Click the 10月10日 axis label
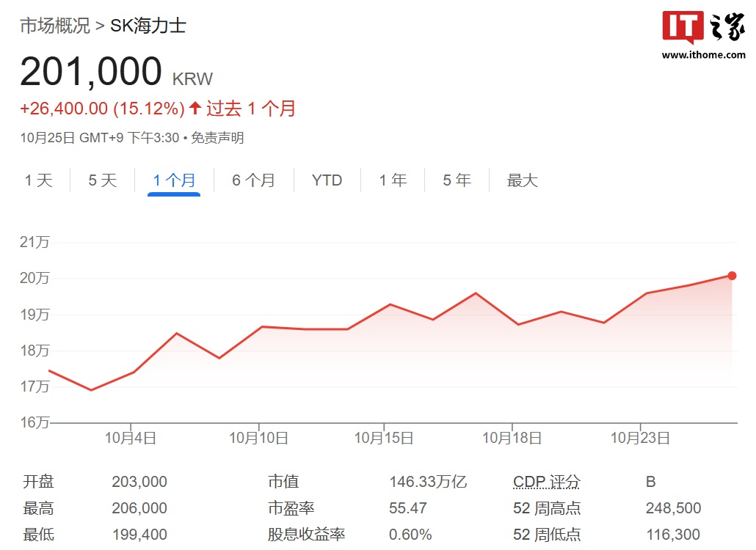The width and height of the screenshot is (756, 550). (x=259, y=438)
